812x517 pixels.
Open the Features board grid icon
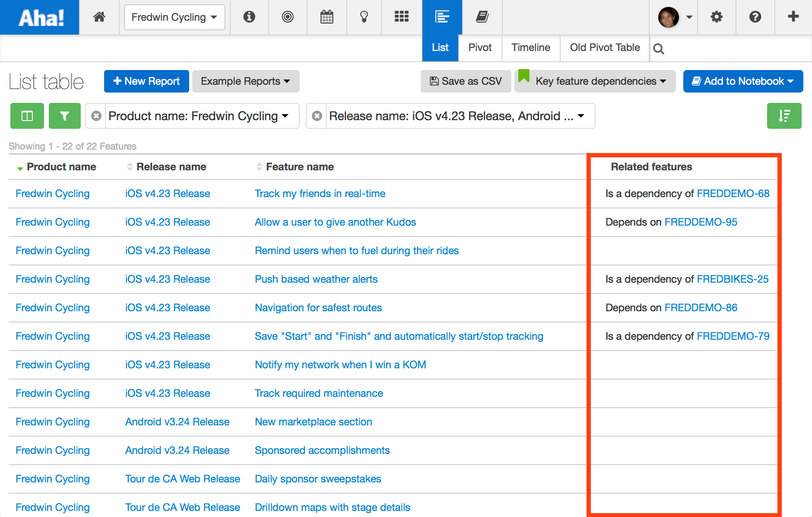[401, 17]
